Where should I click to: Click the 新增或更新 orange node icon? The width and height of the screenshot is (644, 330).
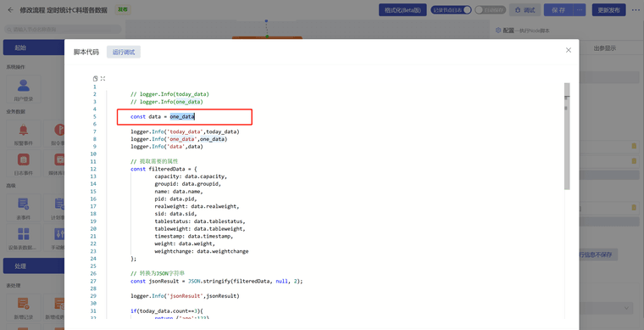pos(59,304)
